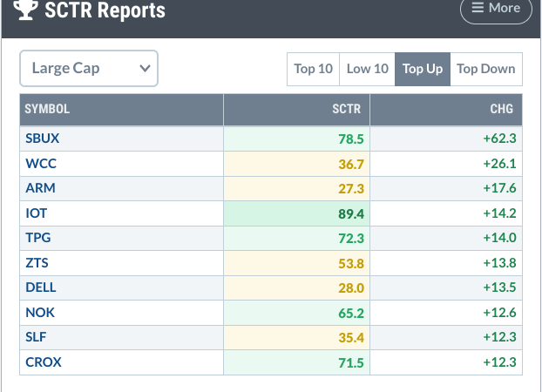Open the SBUX symbol link
Viewport: 542px width, 392px height.
pyautogui.click(x=42, y=139)
